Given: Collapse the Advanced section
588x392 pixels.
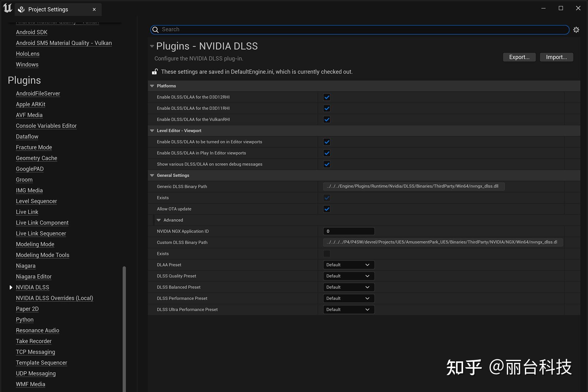Looking at the screenshot, I should [159, 220].
